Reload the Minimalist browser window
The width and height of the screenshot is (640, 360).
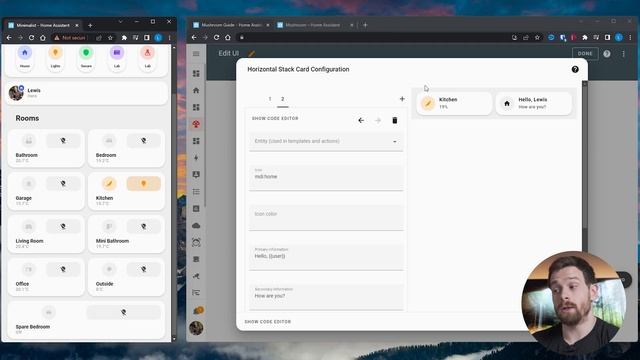click(x=31, y=38)
